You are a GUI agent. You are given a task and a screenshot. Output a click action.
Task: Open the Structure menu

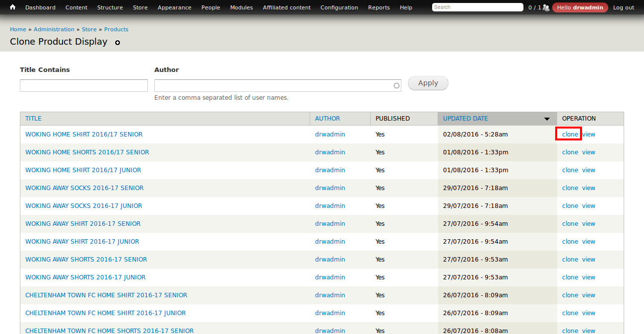[110, 7]
